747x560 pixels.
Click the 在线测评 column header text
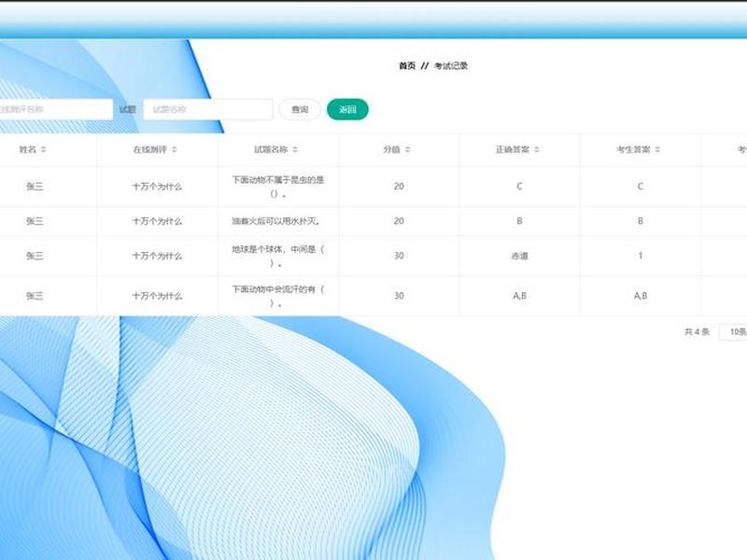pyautogui.click(x=149, y=149)
